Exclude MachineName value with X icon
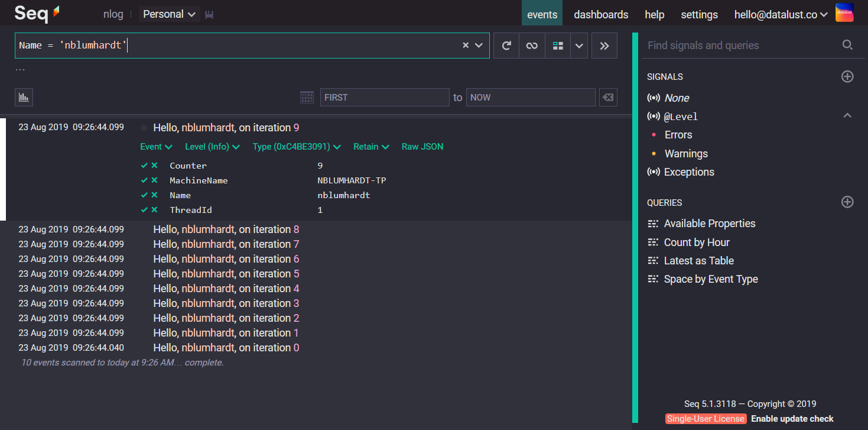This screenshot has height=430, width=868. [154, 180]
